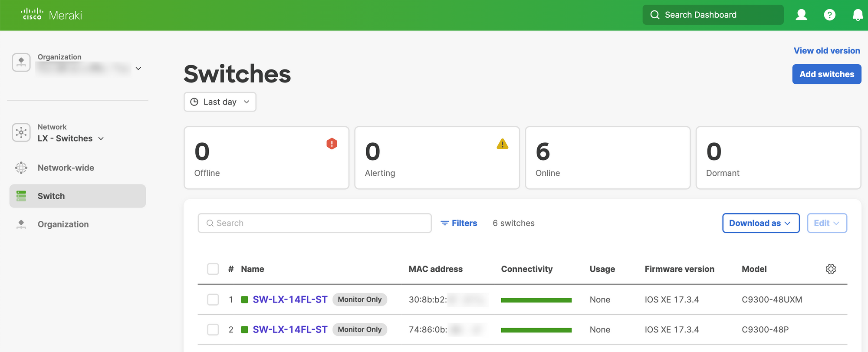Click the Cisco Meraki logo
Image resolution: width=868 pixels, height=352 pixels.
(x=52, y=15)
